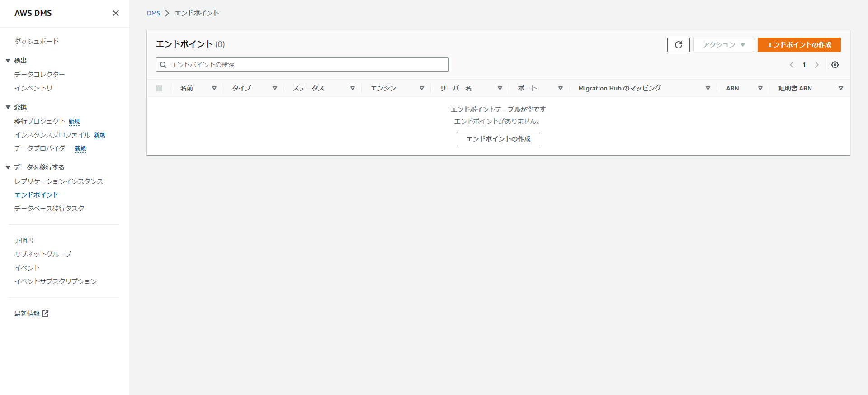This screenshot has height=395, width=868.
Task: Click エンドポイント breadcrumb text
Action: (197, 13)
